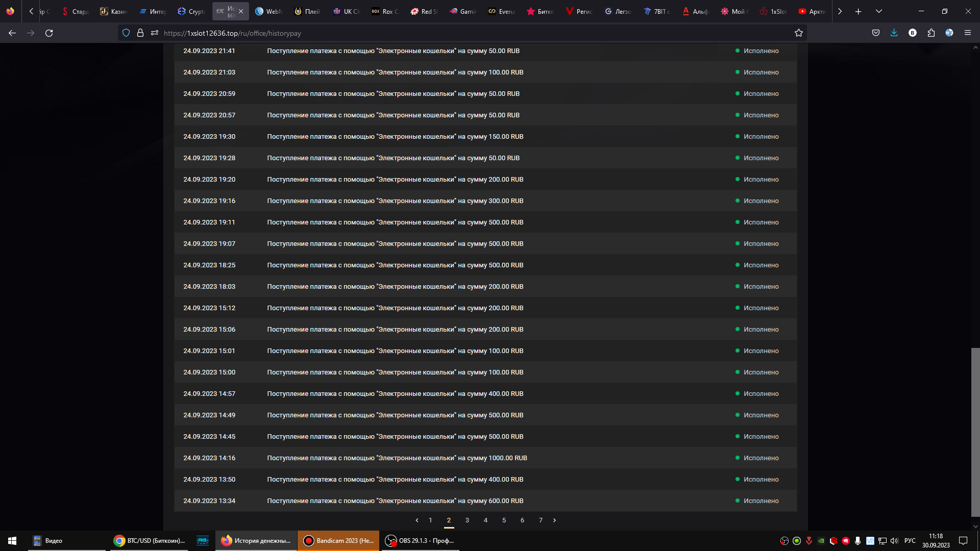This screenshot has height=551, width=980.
Task: Switch to the 1xSlot tab
Action: (x=774, y=11)
